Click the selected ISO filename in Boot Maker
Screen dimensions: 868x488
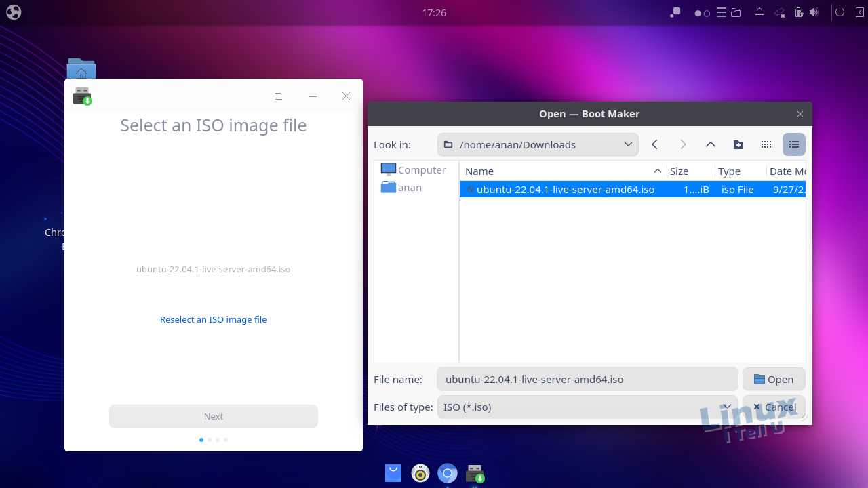tap(214, 269)
